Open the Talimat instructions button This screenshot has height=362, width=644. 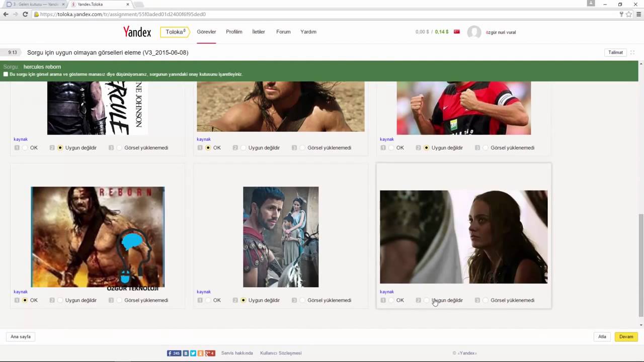tap(615, 52)
